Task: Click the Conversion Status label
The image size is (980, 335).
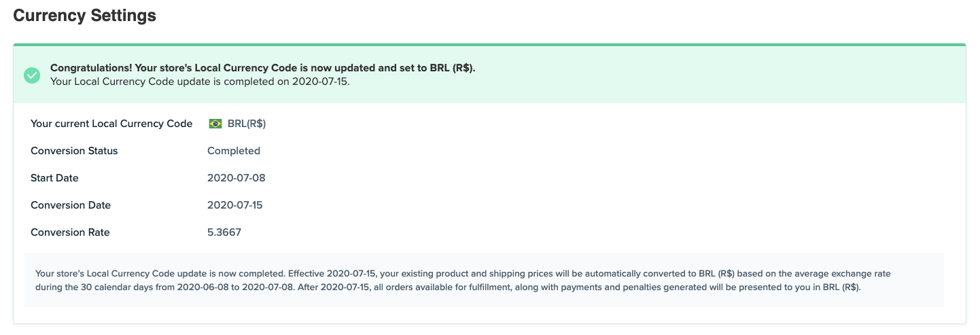Action: point(74,151)
